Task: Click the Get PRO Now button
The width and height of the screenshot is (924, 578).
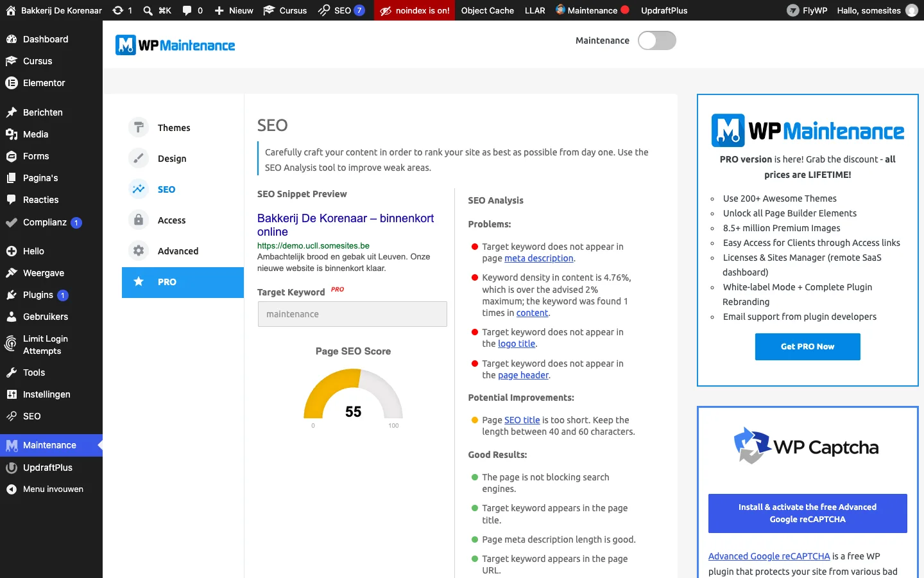Action: pos(807,347)
